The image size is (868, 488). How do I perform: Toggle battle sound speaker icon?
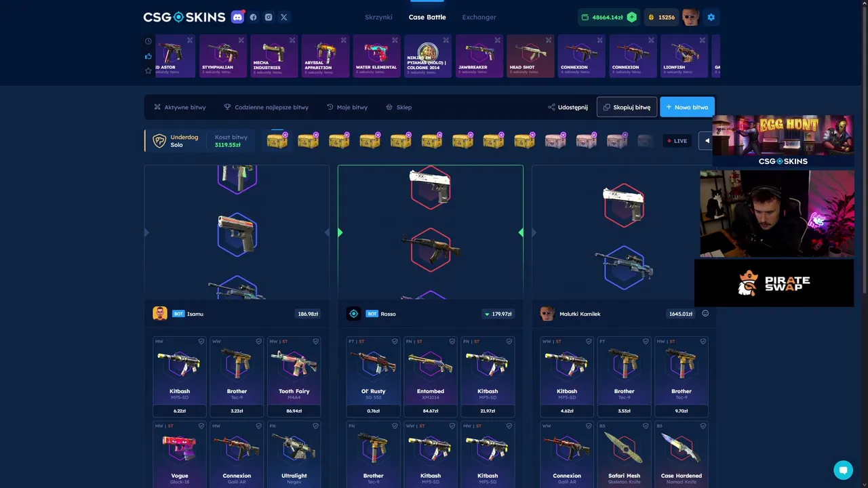click(x=707, y=141)
